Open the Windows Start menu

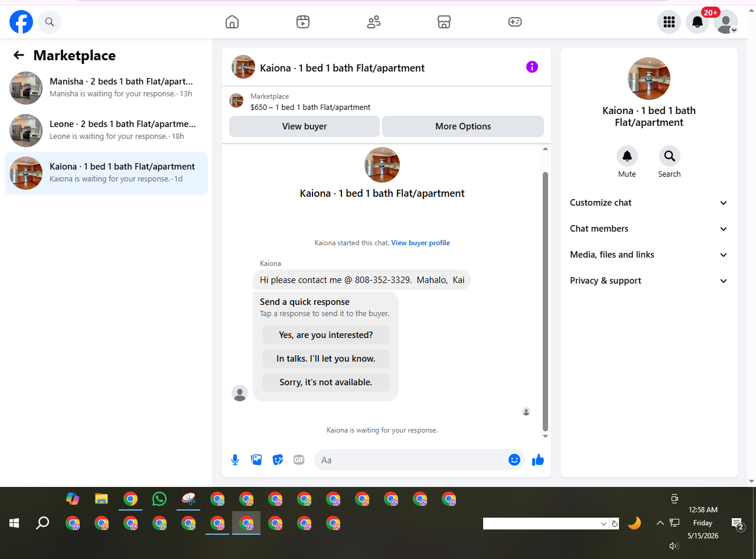click(14, 523)
